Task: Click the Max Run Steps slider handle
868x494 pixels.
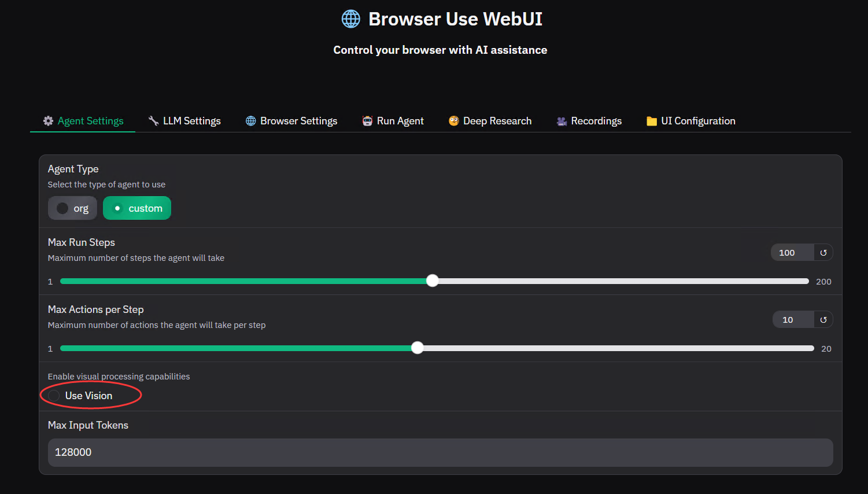Action: coord(433,281)
